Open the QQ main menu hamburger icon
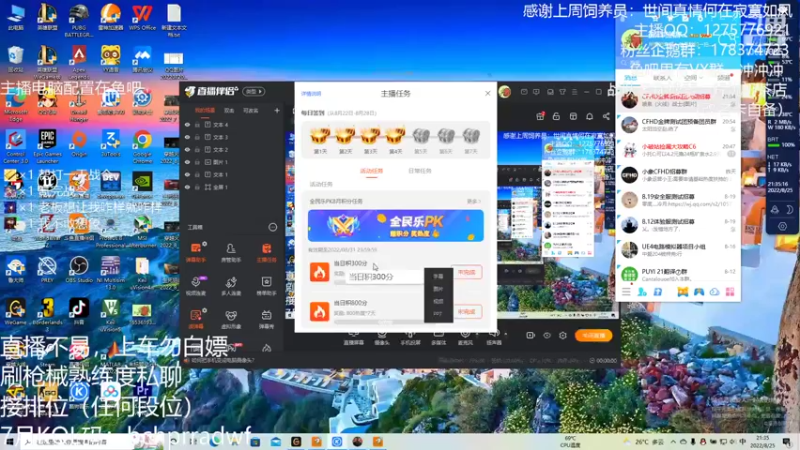The image size is (800, 450). pyautogui.click(x=626, y=292)
